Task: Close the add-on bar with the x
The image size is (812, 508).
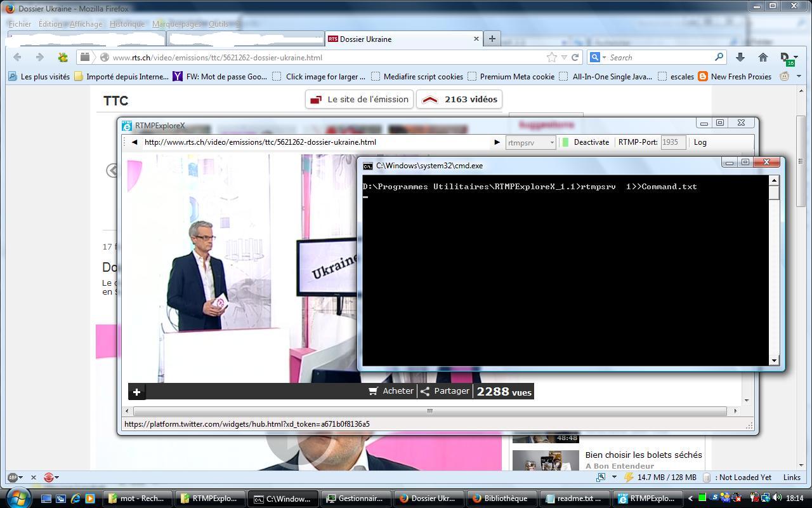Action: click(34, 478)
